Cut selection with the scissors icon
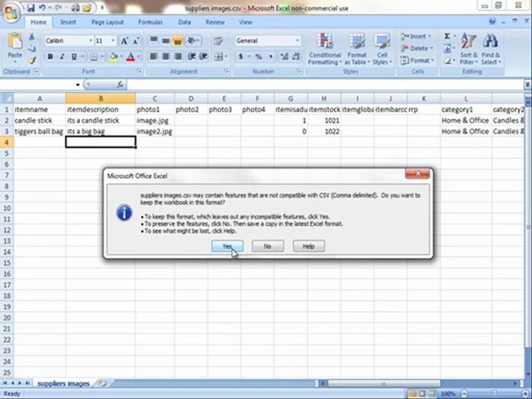The height and width of the screenshot is (399, 532). pos(32,37)
